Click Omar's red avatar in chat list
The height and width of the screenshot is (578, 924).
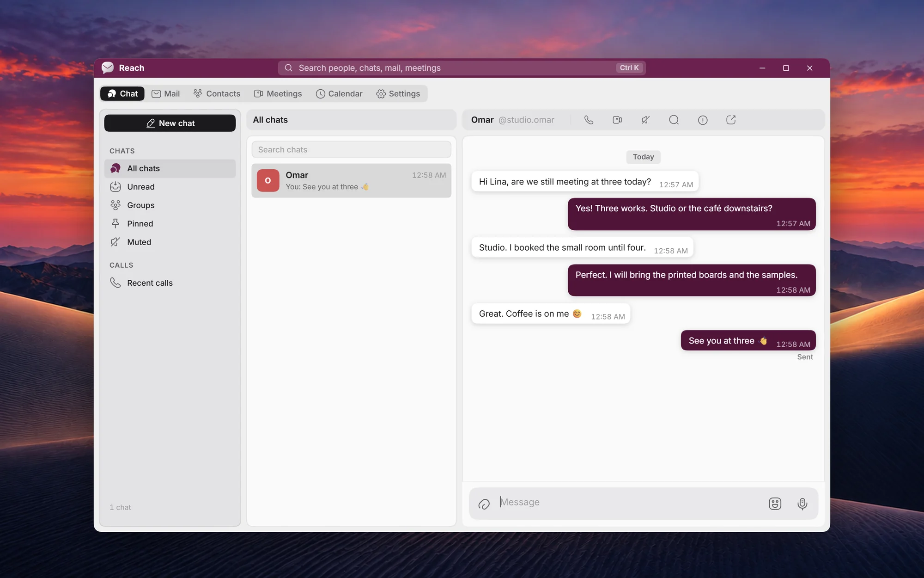pyautogui.click(x=268, y=180)
